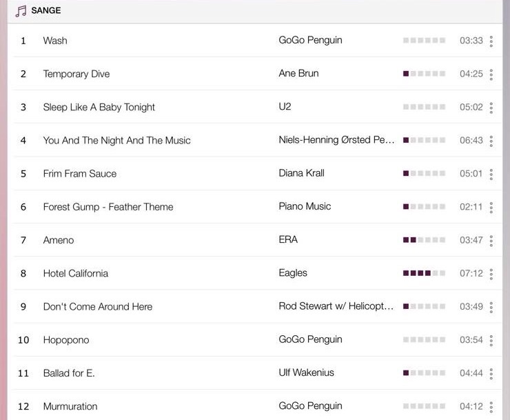Open more menu for Don't Come Around Here
The image size is (510, 420).
coord(491,307)
